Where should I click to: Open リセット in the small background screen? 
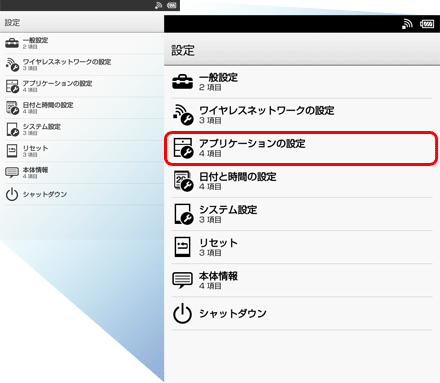pyautogui.click(x=84, y=151)
